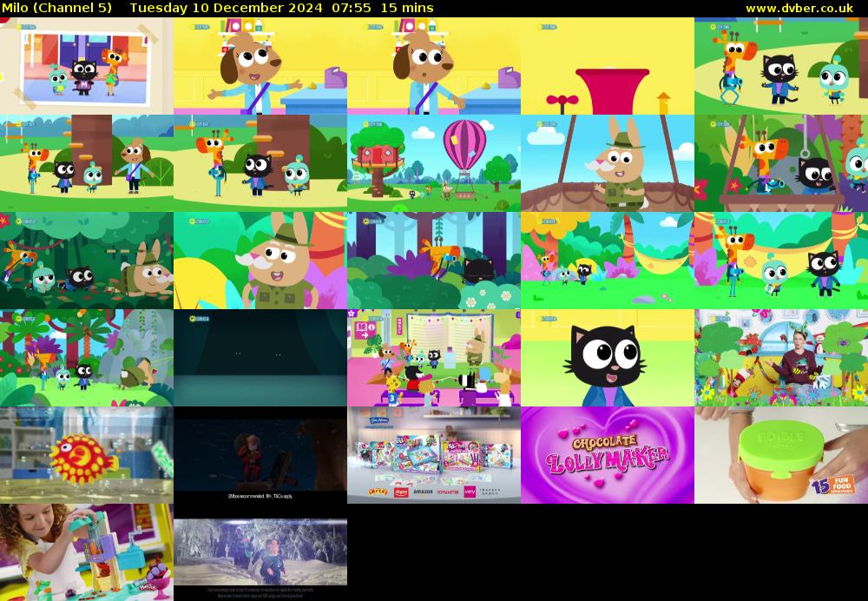Viewport: 868px width, 601px height.
Task: Open thumbnail of green-lidded orange food container
Action: tap(781, 455)
